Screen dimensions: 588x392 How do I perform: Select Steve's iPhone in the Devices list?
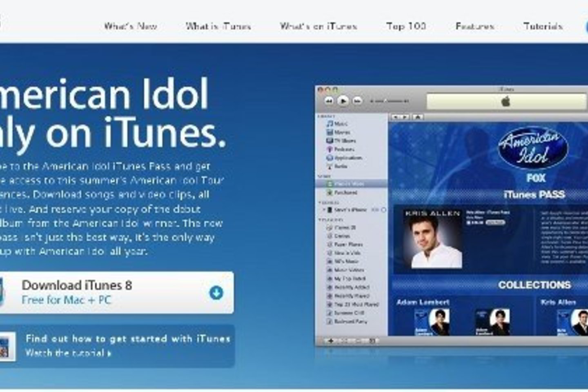[346, 210]
